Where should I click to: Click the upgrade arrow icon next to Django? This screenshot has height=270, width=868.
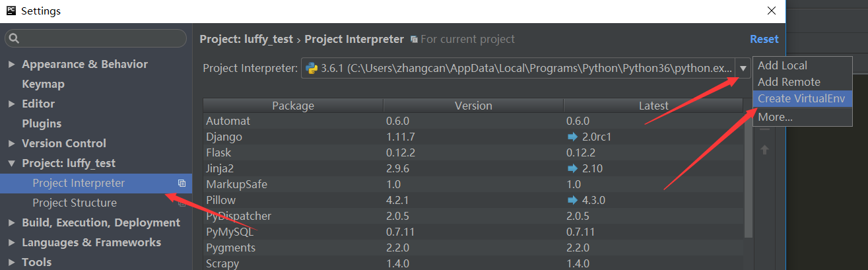coord(572,137)
